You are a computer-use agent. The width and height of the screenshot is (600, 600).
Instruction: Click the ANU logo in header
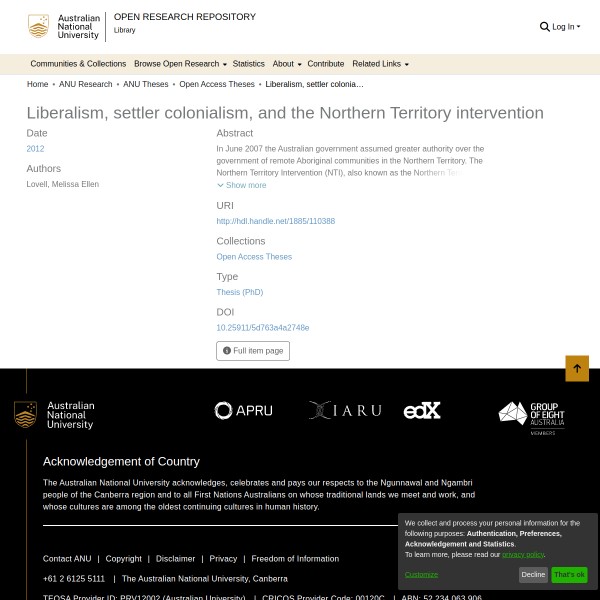(x=64, y=27)
